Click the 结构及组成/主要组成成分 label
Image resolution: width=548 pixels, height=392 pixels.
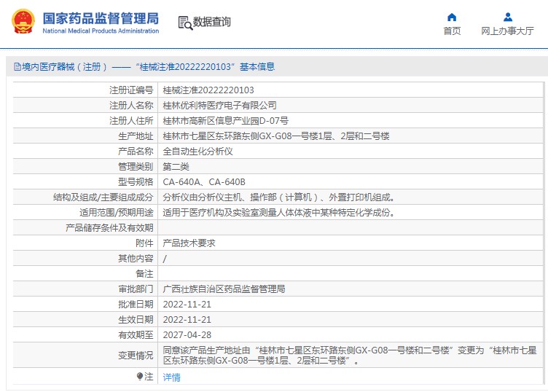103,197
